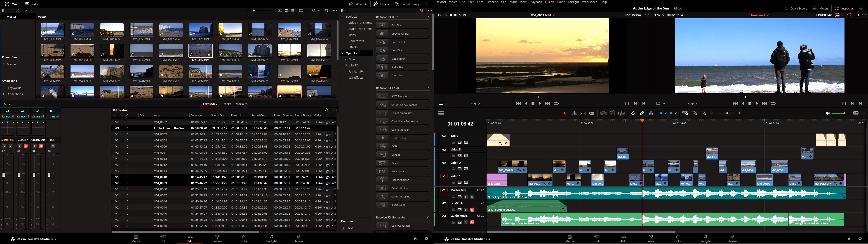Click the timeline zoom-in plus button
Screen dimensions: 868x244
pyautogui.click(x=740, y=113)
